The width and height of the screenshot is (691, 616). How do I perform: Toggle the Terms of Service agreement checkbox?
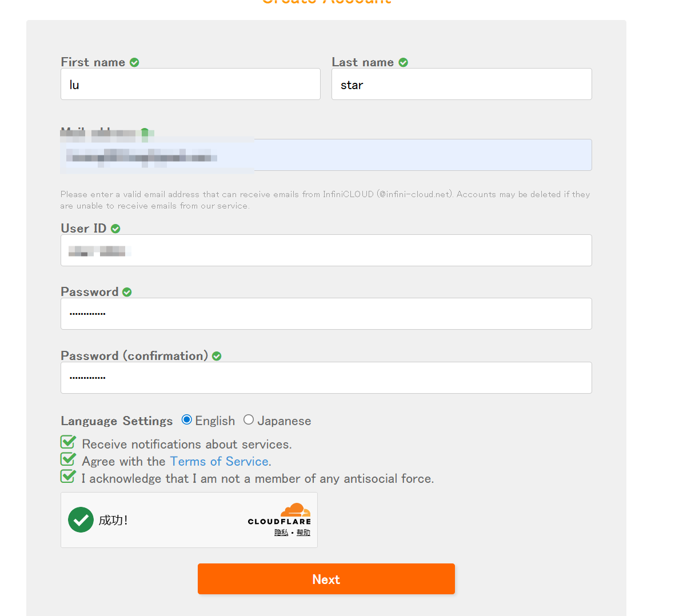[68, 459]
